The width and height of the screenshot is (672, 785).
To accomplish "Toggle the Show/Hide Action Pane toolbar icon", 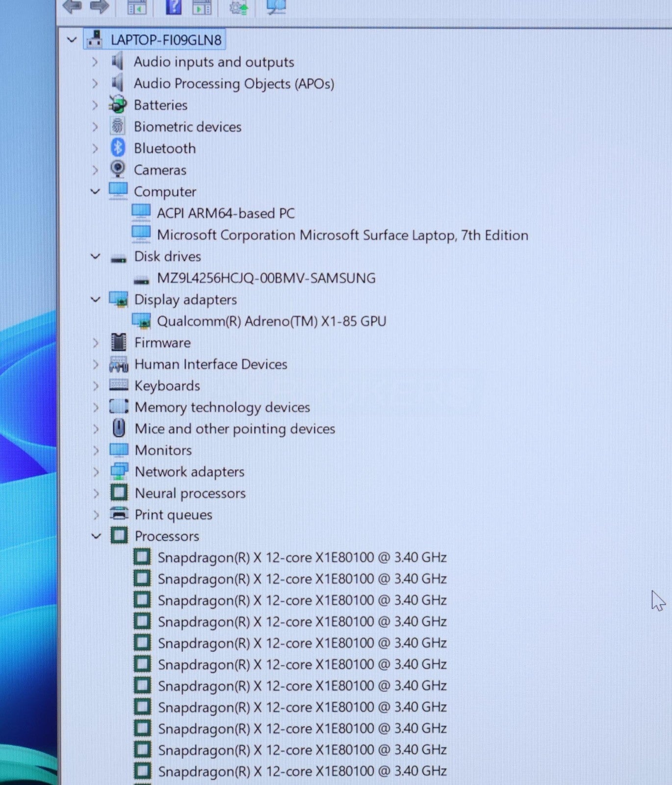I will [x=202, y=7].
